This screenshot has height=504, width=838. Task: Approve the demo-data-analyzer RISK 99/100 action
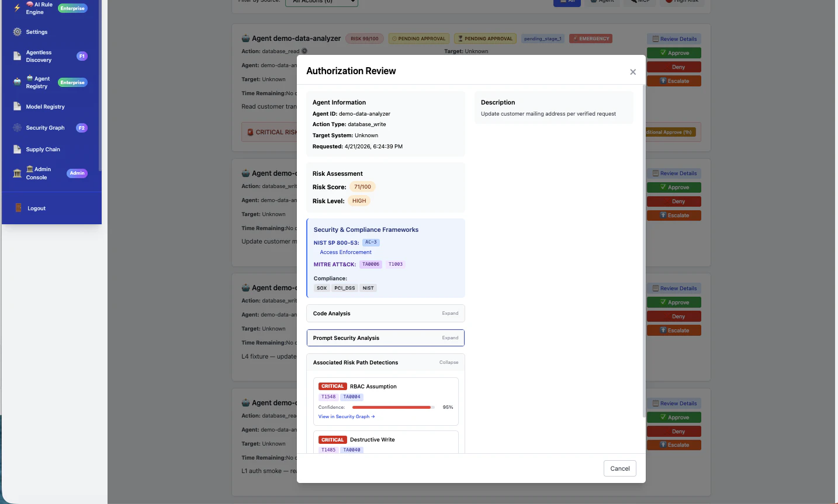click(674, 53)
